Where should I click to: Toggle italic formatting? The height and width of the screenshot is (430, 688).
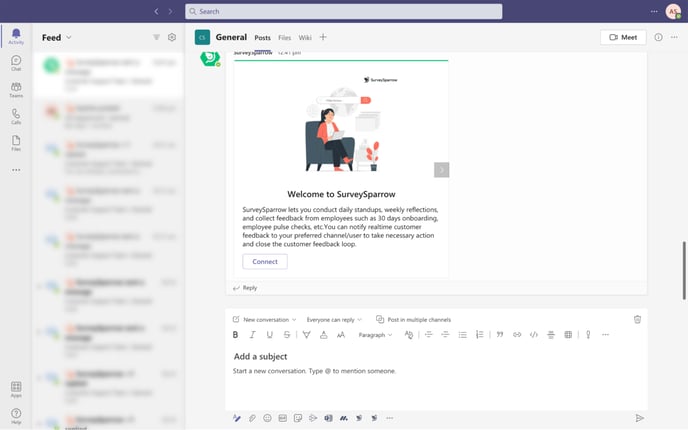(x=252, y=335)
